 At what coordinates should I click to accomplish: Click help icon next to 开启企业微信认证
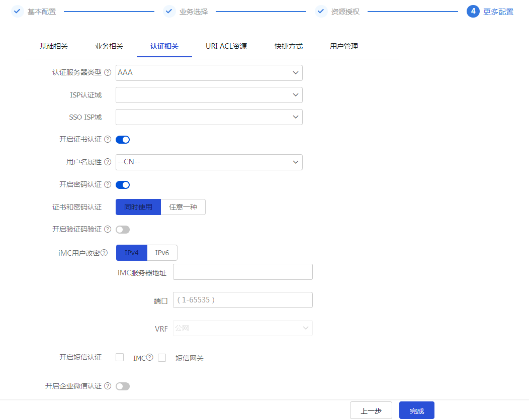point(108,386)
